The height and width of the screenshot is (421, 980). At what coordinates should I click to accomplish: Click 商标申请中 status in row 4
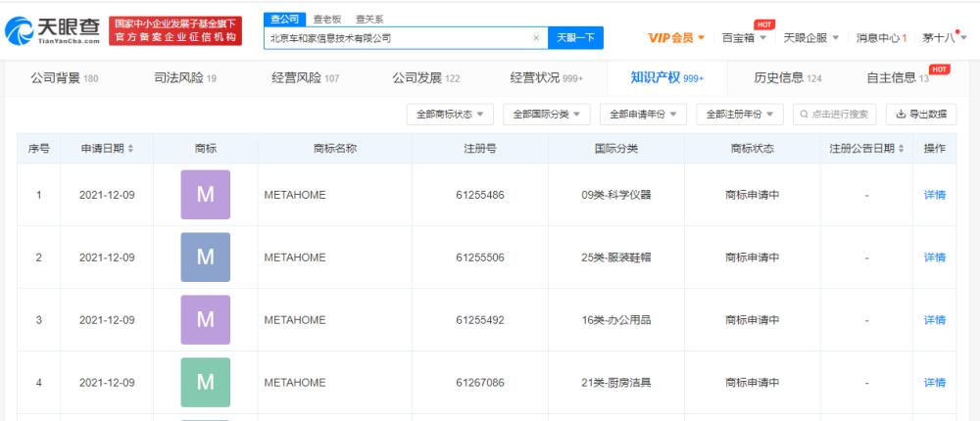coord(753,382)
